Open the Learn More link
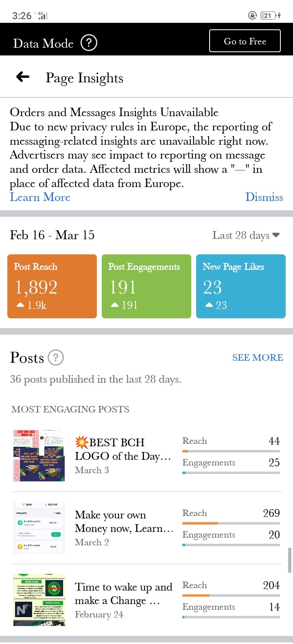 point(40,197)
